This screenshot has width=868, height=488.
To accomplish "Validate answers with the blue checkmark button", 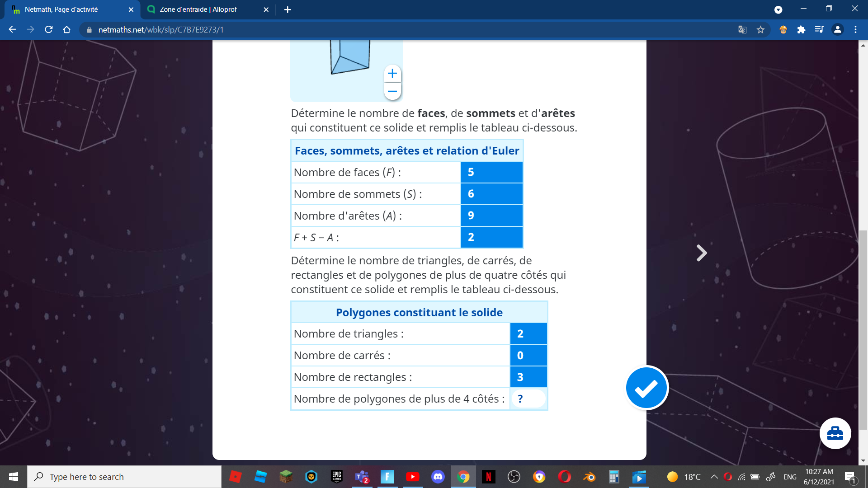I will tap(646, 388).
